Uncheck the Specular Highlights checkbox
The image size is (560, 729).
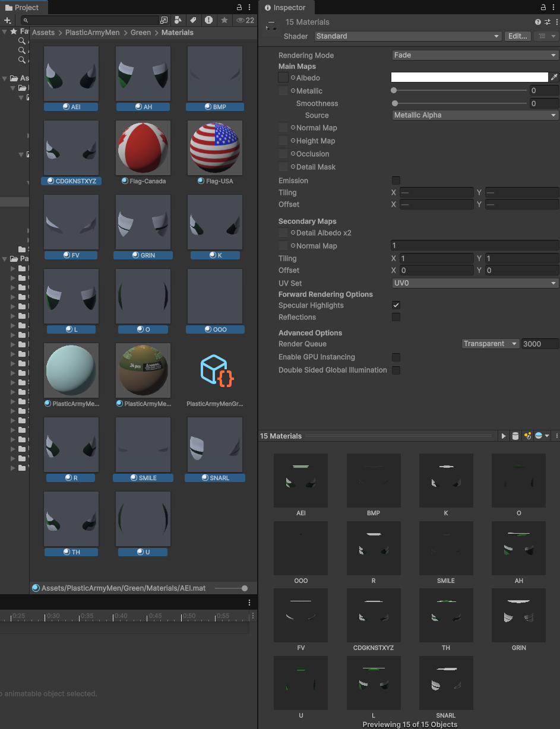pyautogui.click(x=396, y=305)
